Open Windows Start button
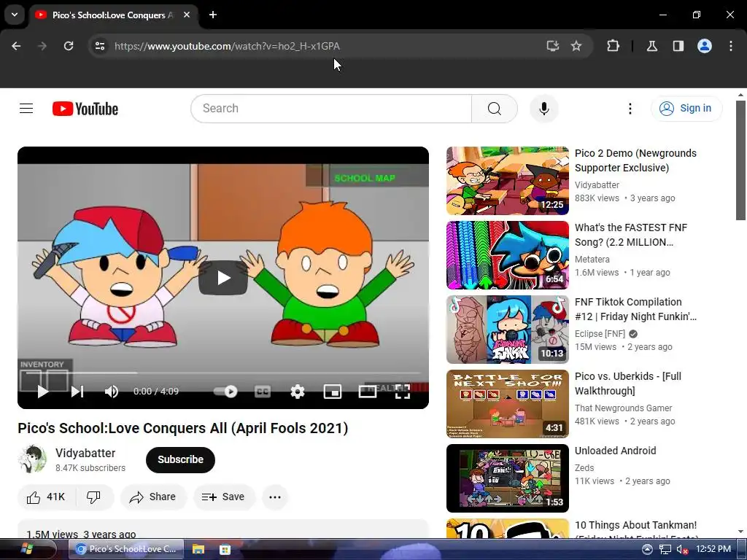Viewport: 747px width, 560px height. pyautogui.click(x=27, y=549)
